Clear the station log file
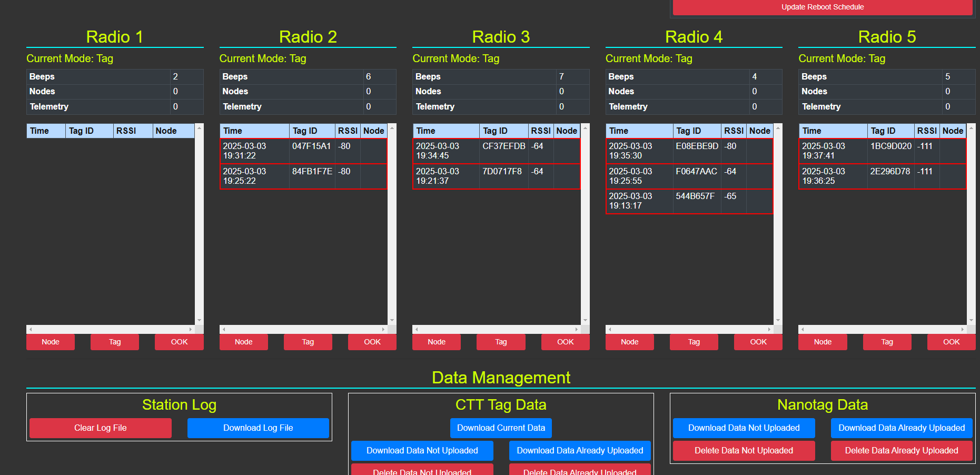 pos(100,428)
